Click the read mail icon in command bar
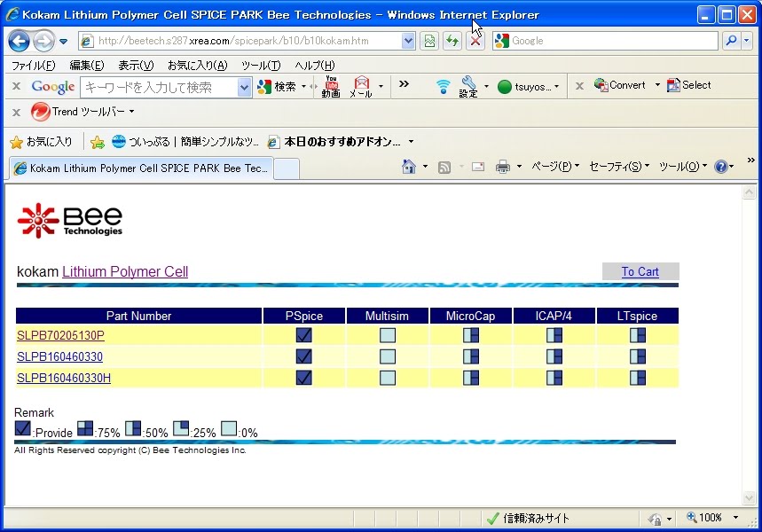The height and width of the screenshot is (532, 762). tap(478, 167)
